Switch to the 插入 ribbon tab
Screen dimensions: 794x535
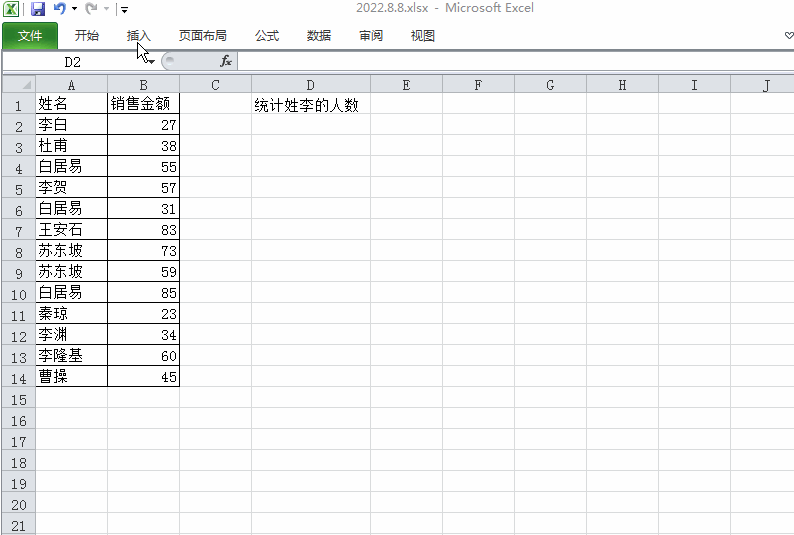pos(139,35)
